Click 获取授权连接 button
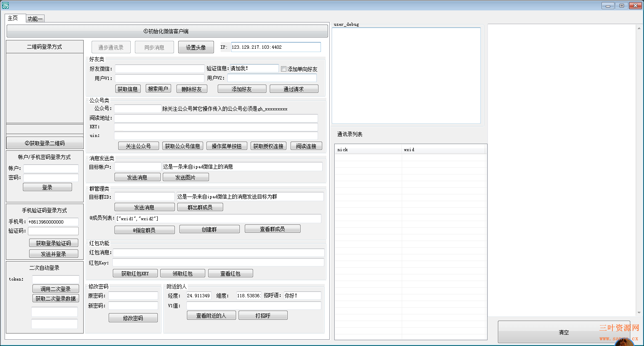 point(269,146)
